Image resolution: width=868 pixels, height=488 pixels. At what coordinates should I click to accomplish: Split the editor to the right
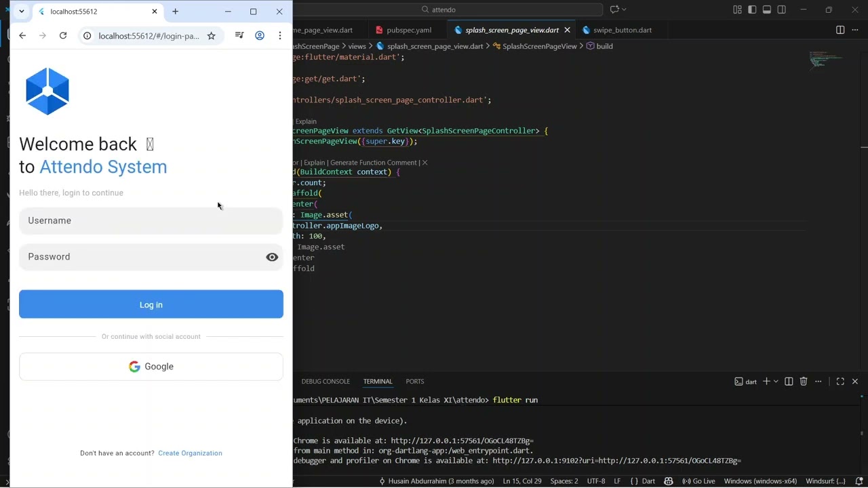[x=840, y=30]
